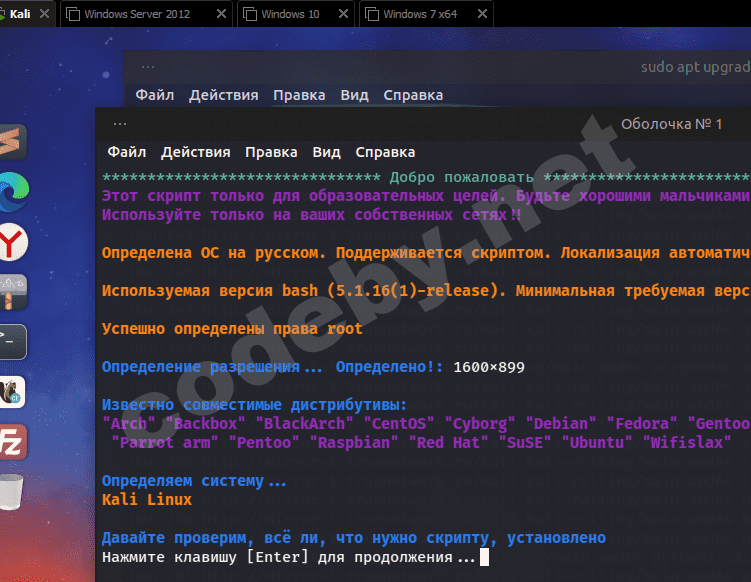Open Вид menu in background terminal

click(354, 95)
